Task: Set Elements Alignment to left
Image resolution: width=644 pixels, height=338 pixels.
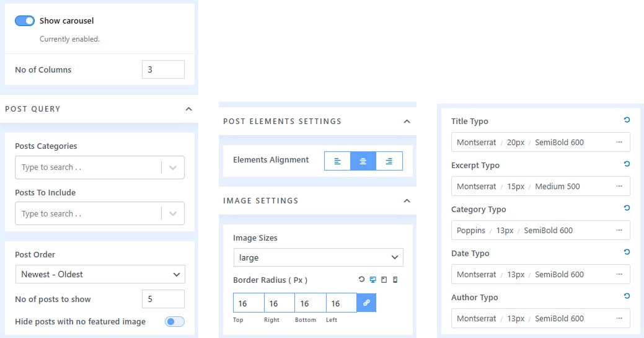Action: [337, 161]
